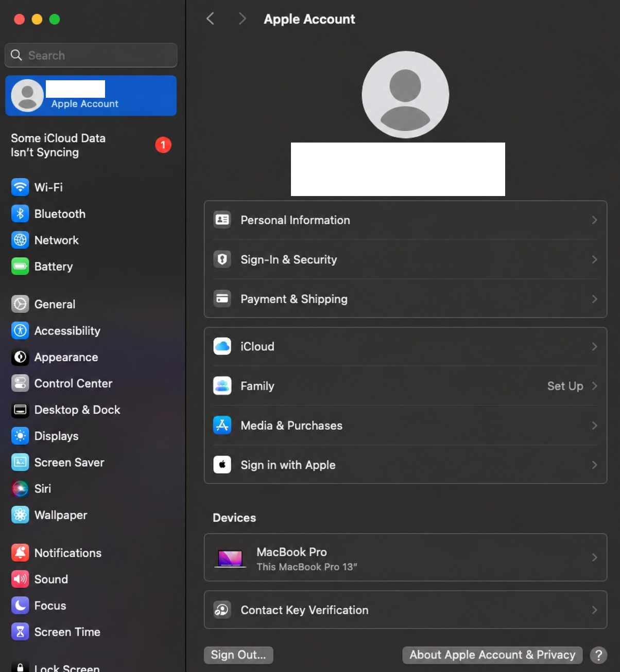The image size is (620, 672).
Task: Click the Focus moon icon
Action: 20,605
